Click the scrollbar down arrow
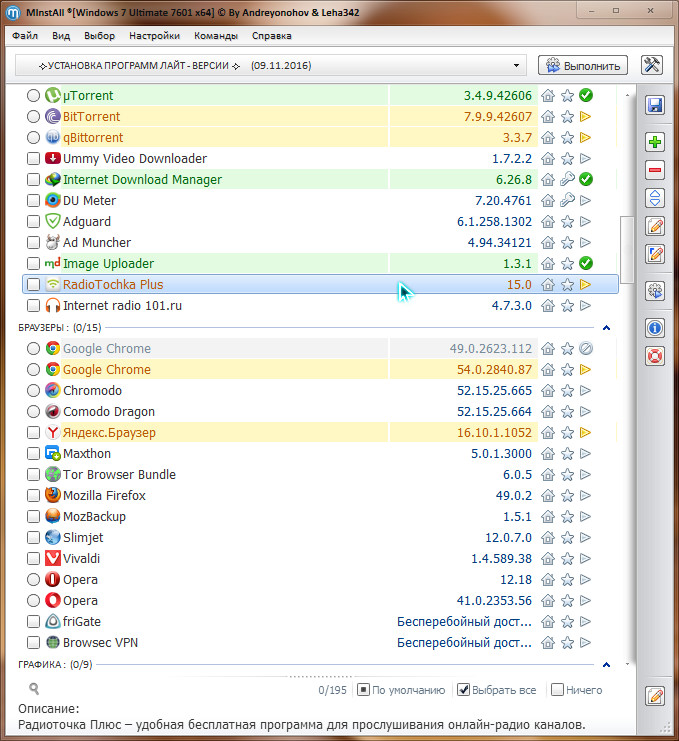 coord(627,664)
